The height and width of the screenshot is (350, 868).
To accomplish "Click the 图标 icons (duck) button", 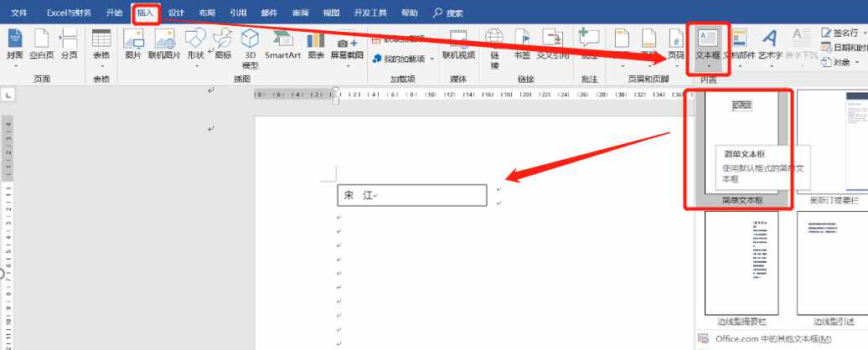I will point(223,39).
